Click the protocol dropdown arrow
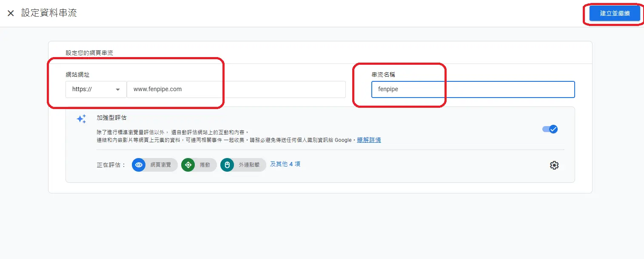 (x=118, y=89)
